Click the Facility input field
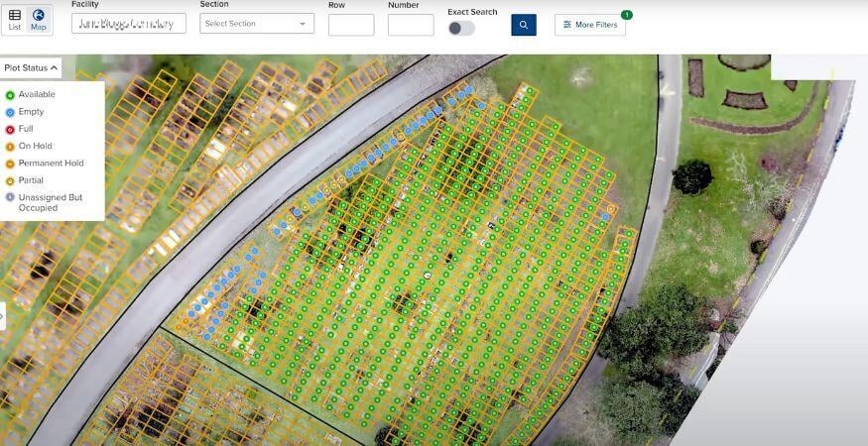 click(128, 24)
